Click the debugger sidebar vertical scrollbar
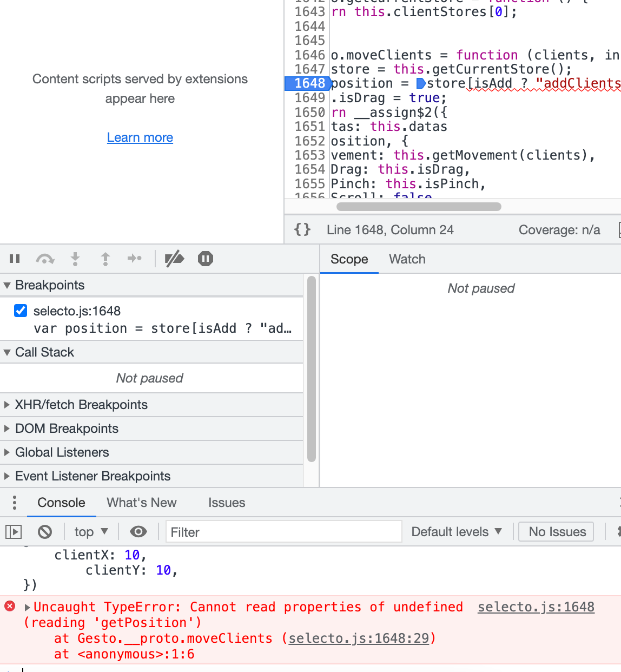This screenshot has width=621, height=672. coord(311,369)
